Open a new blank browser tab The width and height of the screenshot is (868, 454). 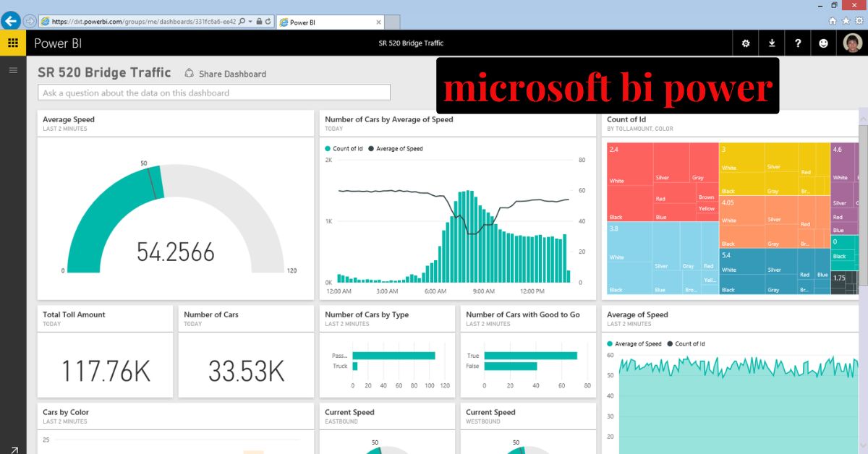point(392,22)
